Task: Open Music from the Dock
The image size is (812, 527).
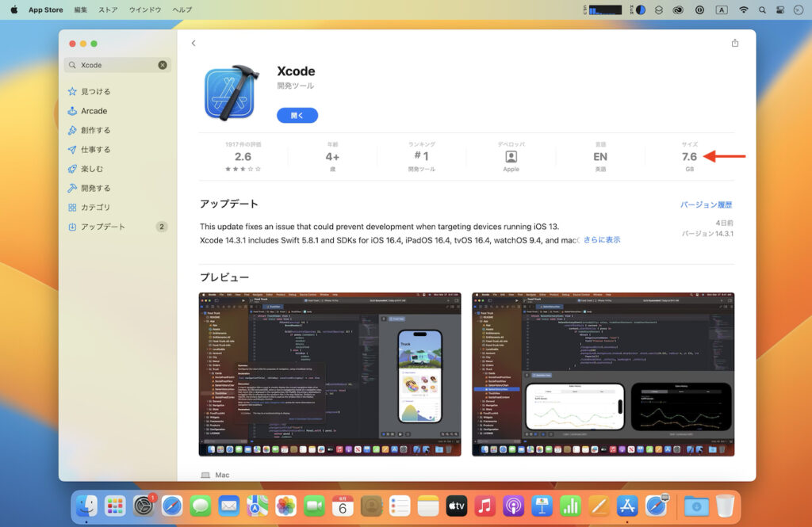Action: 485,506
